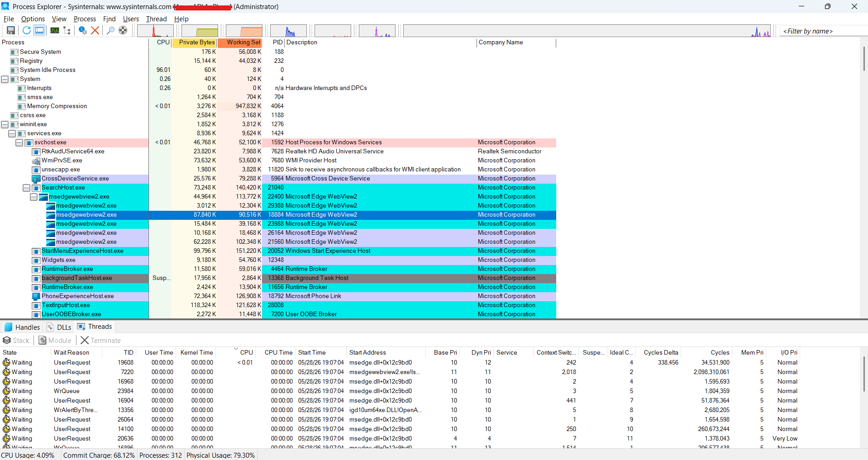Viewport: 868px width, 460px height.
Task: Click the Filter by name field
Action: [x=824, y=31]
